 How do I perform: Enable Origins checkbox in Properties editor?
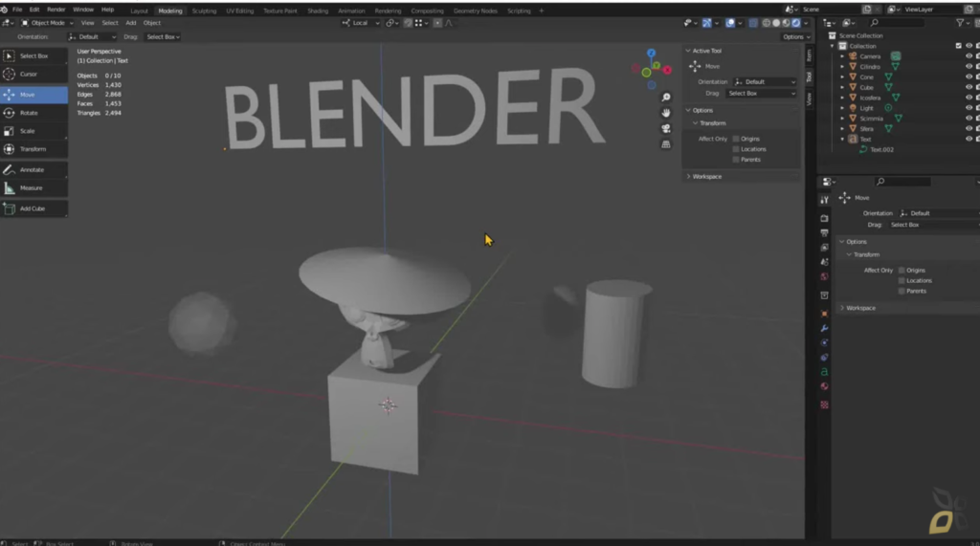[x=902, y=271]
